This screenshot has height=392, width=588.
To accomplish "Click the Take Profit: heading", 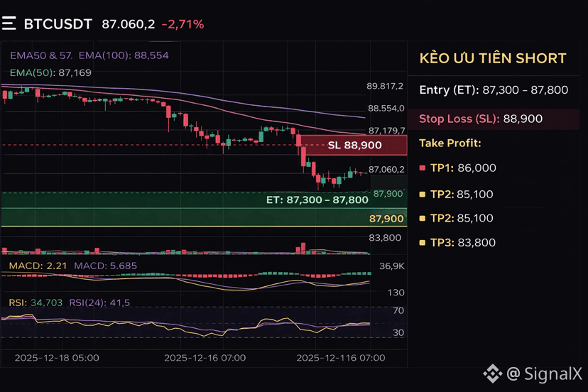I will coord(450,143).
